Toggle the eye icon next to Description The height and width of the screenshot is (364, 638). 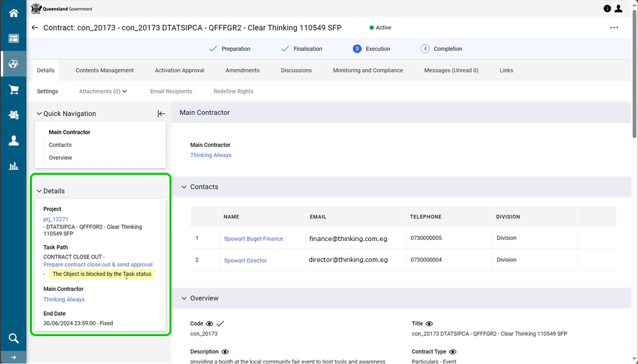coord(225,352)
